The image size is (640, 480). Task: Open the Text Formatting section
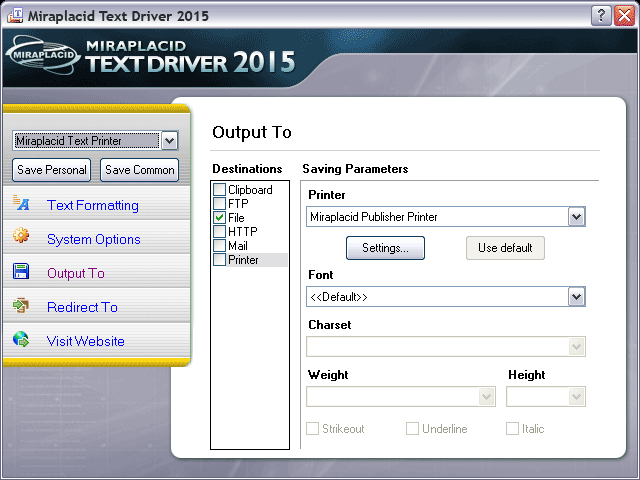point(93,205)
